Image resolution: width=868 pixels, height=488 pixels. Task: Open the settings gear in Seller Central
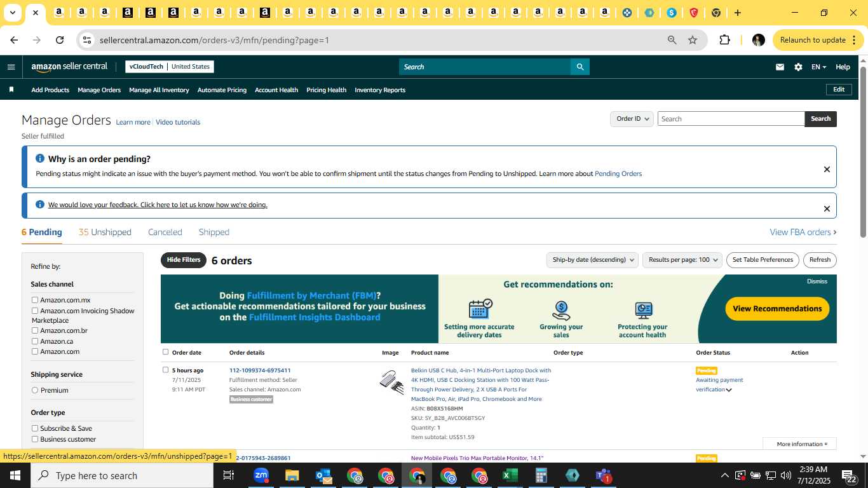[798, 67]
